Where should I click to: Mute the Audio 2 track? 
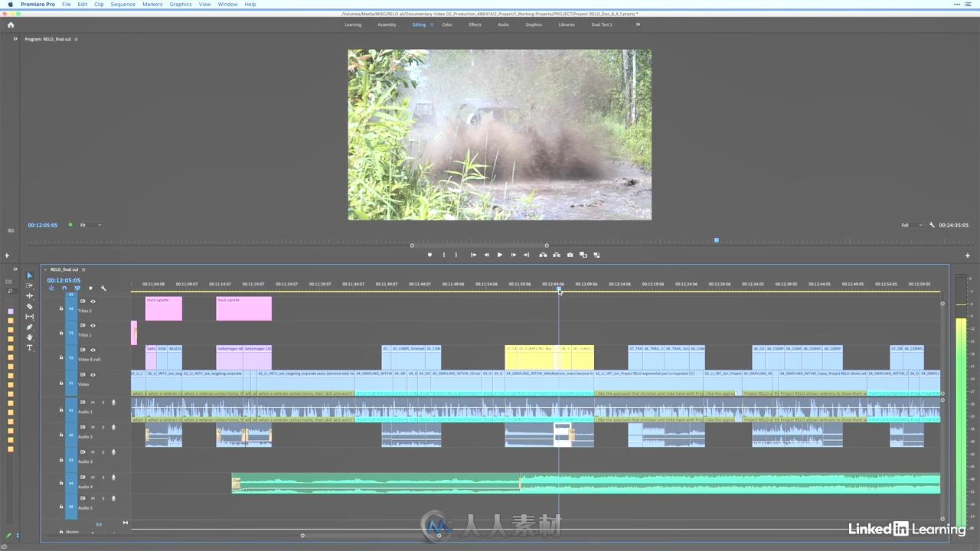tap(93, 428)
